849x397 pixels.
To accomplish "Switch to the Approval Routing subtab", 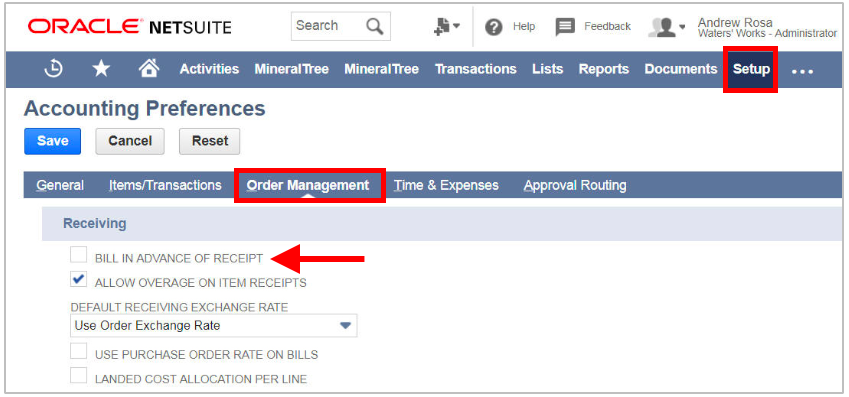I will (x=575, y=185).
